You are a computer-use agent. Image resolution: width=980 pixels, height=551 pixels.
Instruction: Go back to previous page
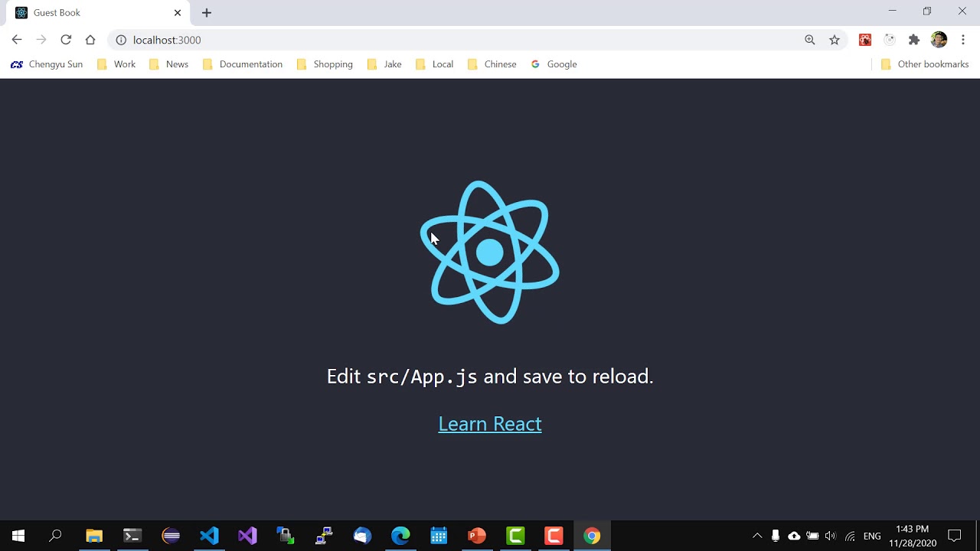[17, 40]
